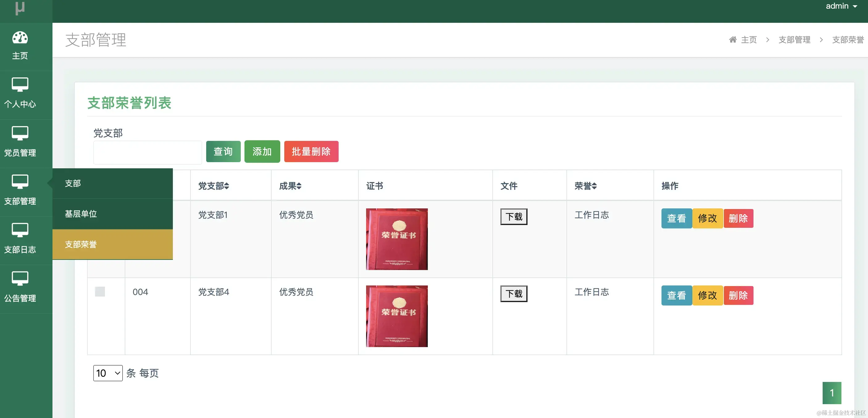Screen dimensions: 868x418
Task: Open the 主页 sidebar icon
Action: [20, 45]
